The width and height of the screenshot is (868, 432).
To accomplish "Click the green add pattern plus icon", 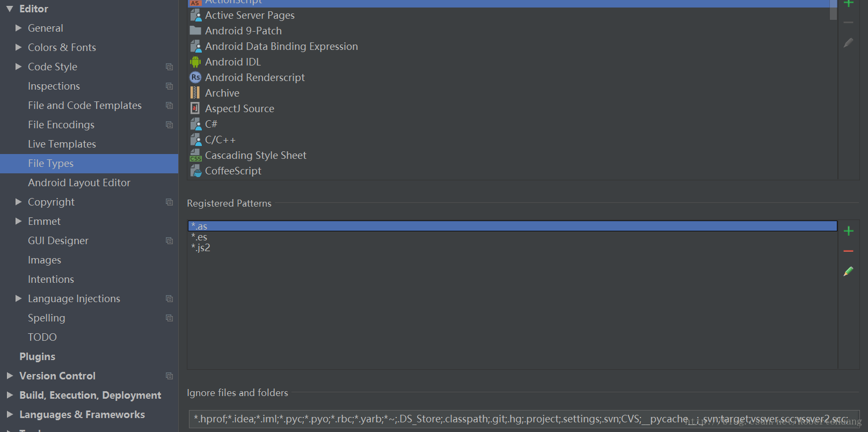I will [x=848, y=231].
